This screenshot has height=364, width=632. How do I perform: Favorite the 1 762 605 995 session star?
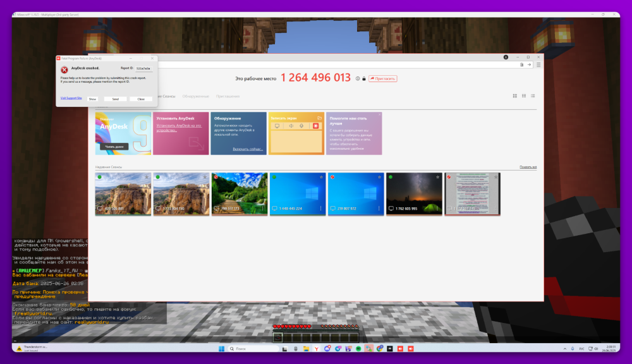(438, 177)
